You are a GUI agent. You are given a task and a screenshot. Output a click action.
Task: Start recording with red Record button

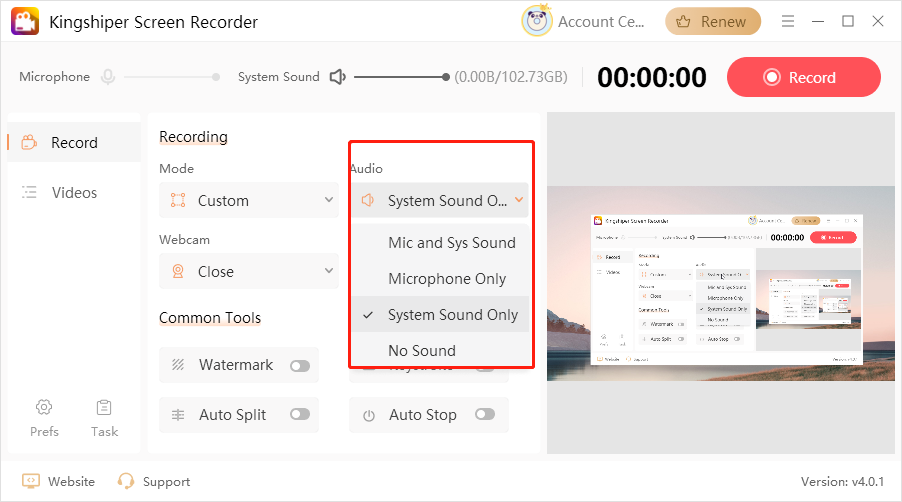804,77
